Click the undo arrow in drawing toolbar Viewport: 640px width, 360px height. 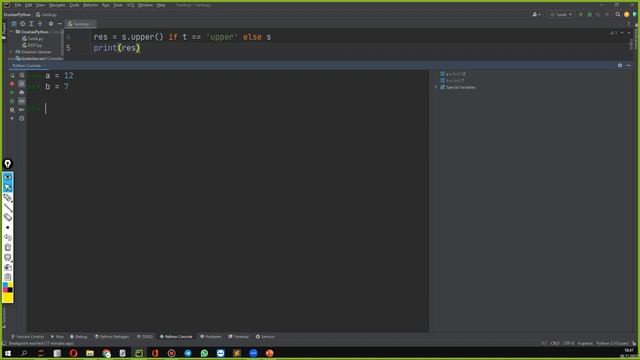(x=8, y=237)
